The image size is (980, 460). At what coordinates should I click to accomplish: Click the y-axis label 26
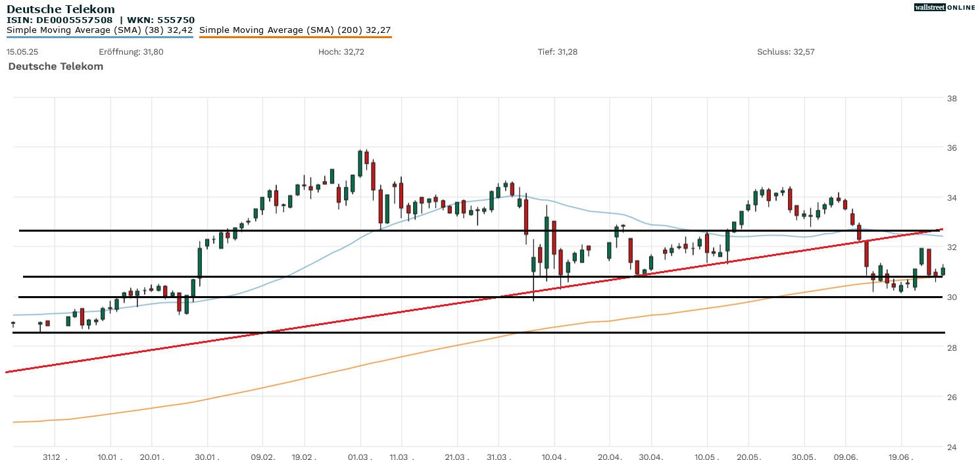coord(952,397)
